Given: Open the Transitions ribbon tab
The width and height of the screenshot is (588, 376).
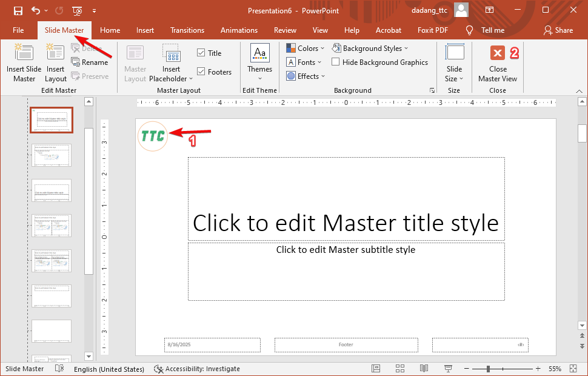Looking at the screenshot, I should pos(187,30).
